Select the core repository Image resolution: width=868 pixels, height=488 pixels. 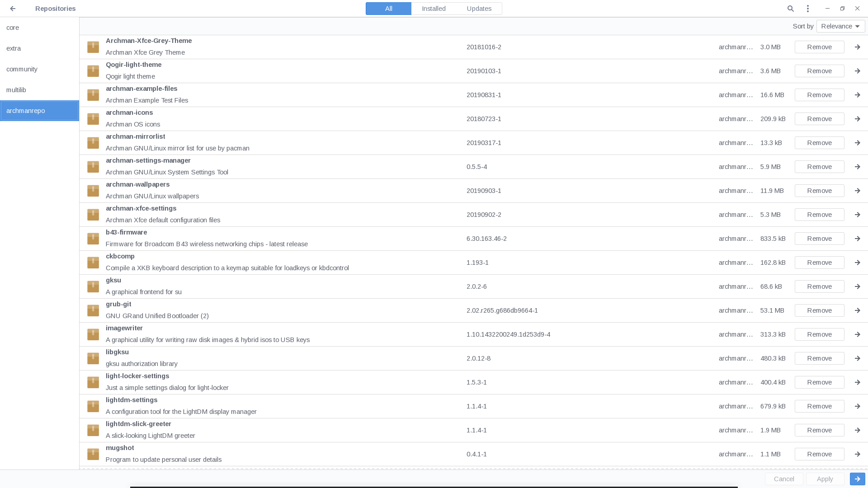[x=39, y=28]
